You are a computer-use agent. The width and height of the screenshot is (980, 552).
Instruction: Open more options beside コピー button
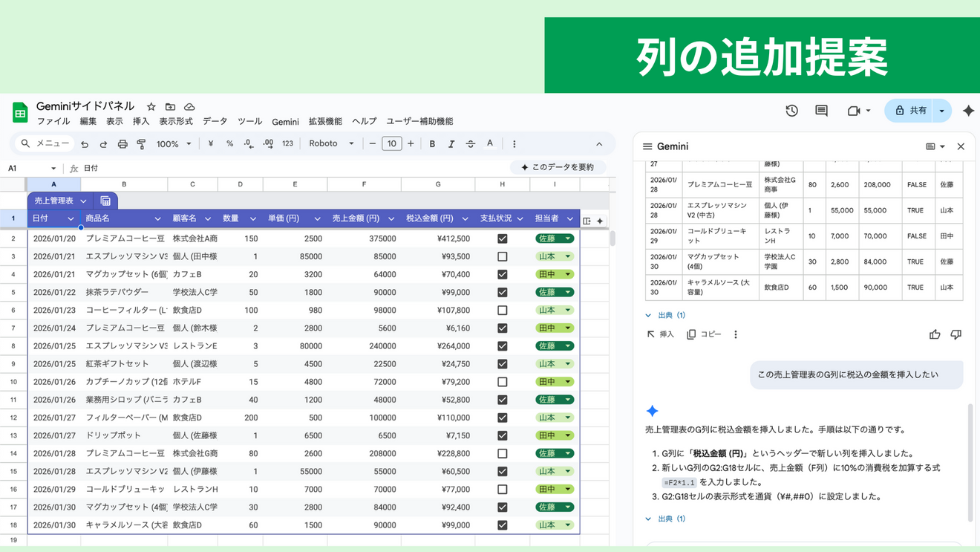coord(736,335)
